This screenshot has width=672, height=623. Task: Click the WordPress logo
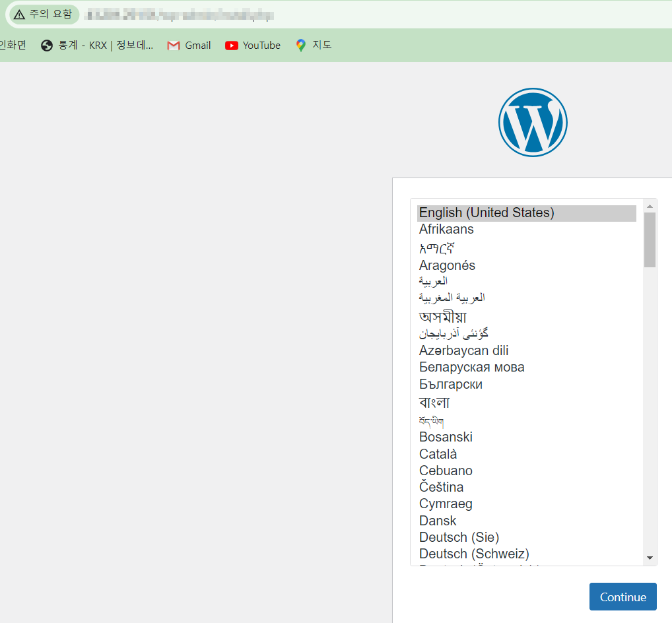[x=533, y=123]
